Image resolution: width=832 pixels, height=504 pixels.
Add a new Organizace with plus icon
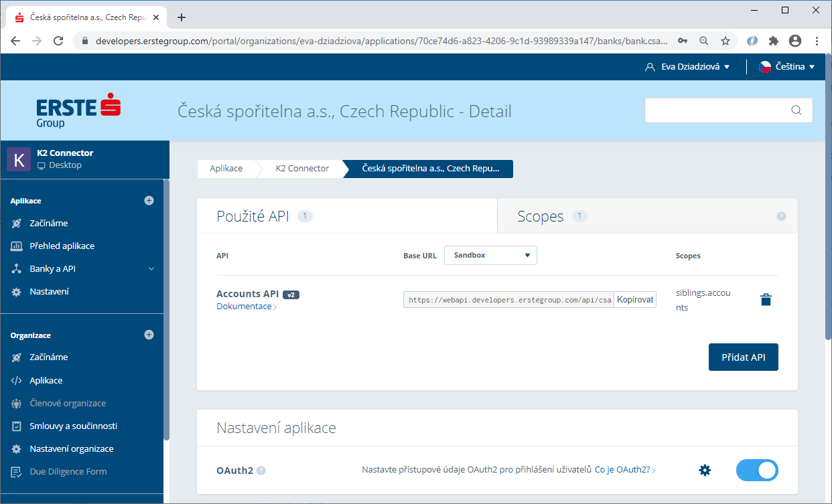[x=149, y=335]
